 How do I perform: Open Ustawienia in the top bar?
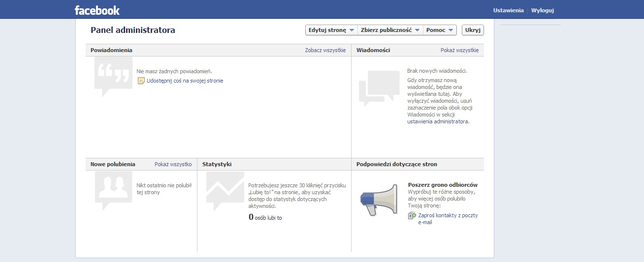pyautogui.click(x=508, y=10)
